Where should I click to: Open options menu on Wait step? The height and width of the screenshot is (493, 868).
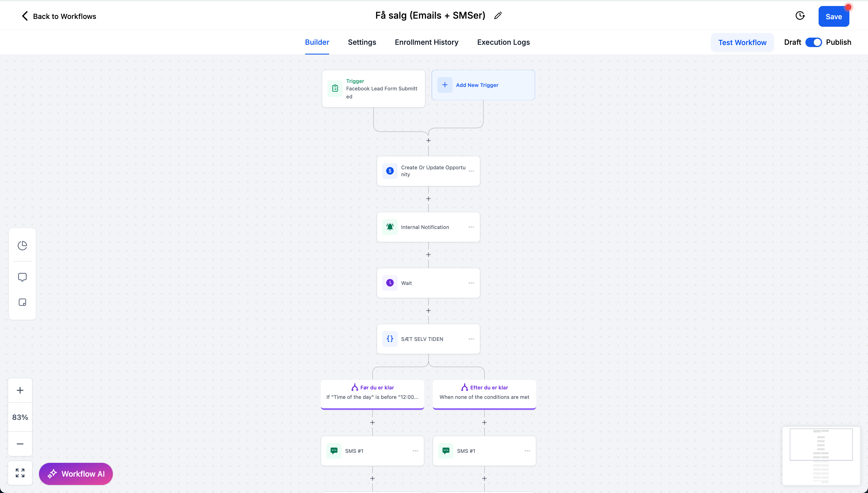coord(471,283)
